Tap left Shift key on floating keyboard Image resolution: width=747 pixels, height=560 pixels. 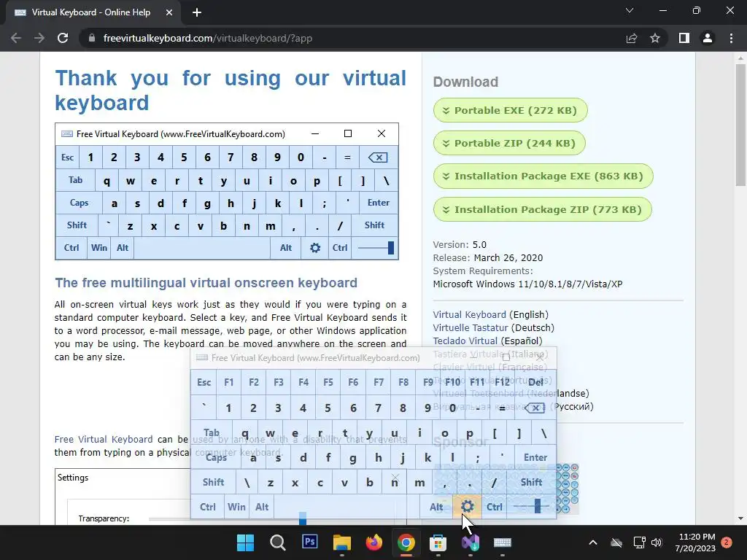(x=213, y=482)
